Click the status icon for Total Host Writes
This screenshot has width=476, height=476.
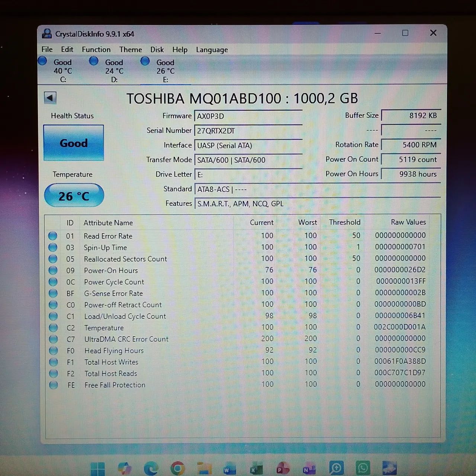(x=54, y=362)
